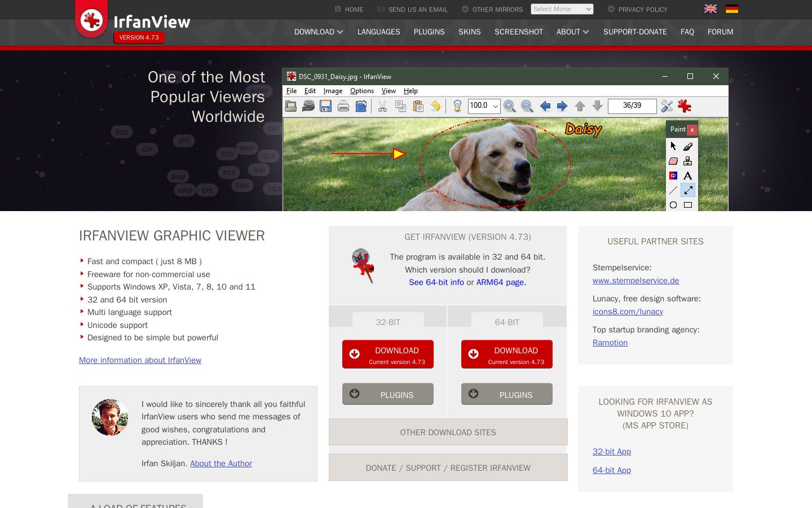Download the 64-bit current version 4.73
The image size is (812, 508).
[507, 354]
